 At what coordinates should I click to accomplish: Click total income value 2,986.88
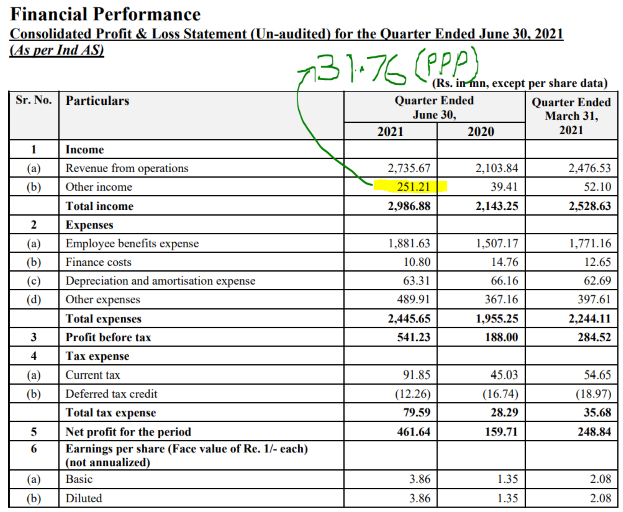(409, 206)
